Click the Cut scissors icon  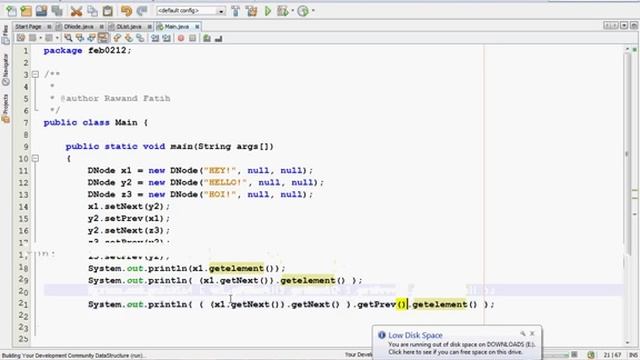tap(76, 11)
